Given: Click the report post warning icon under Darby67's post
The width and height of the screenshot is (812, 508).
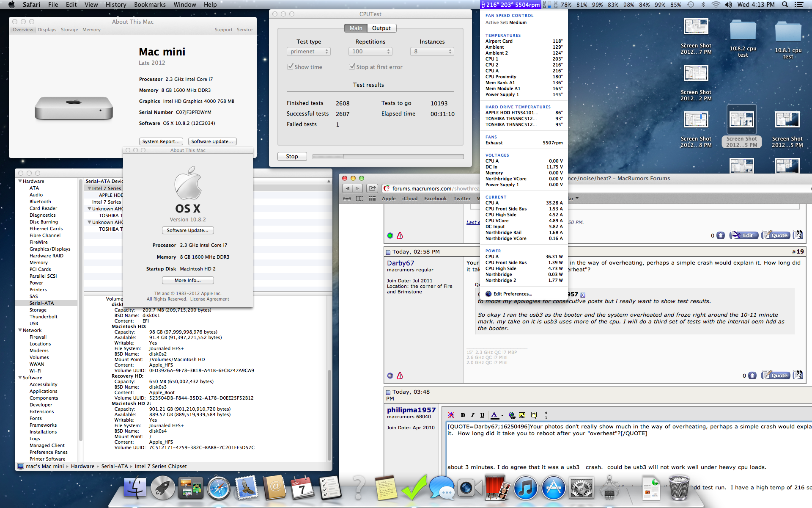Looking at the screenshot, I should click(400, 375).
